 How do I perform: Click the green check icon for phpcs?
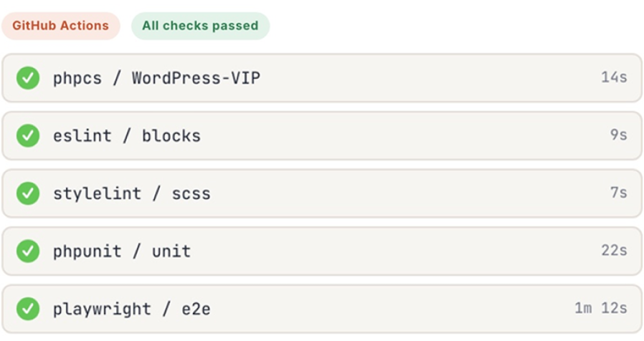click(x=28, y=78)
